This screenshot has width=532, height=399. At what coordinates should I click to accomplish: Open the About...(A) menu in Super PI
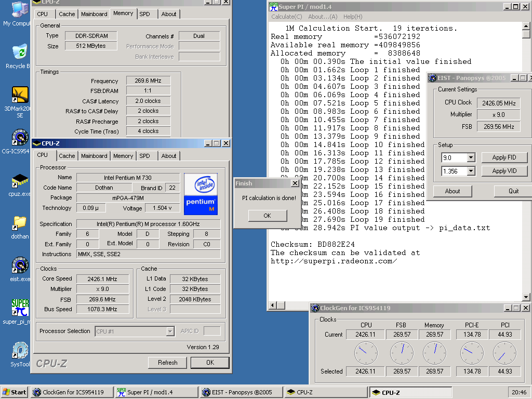(323, 17)
